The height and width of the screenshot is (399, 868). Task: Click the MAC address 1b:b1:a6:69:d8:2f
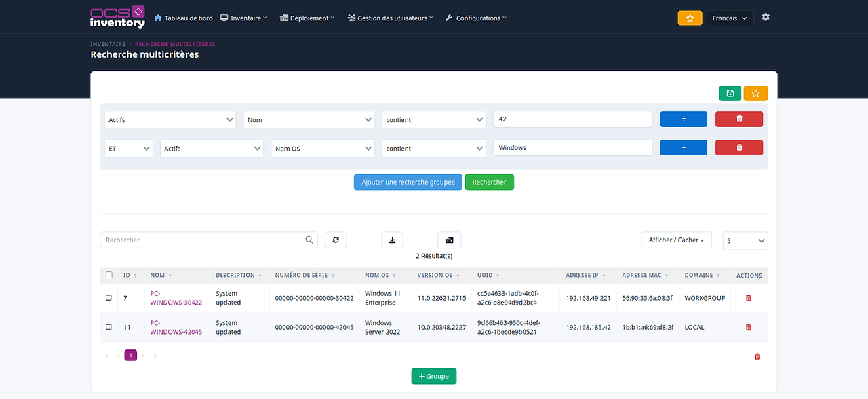point(648,327)
